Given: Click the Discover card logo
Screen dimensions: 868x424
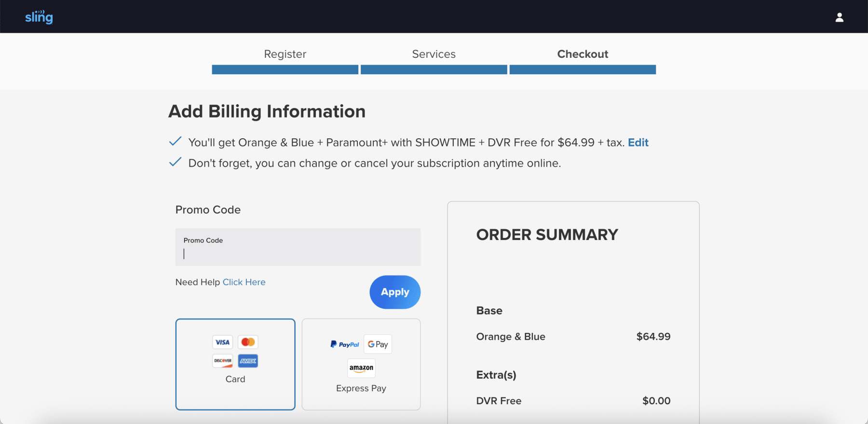Looking at the screenshot, I should [x=223, y=361].
